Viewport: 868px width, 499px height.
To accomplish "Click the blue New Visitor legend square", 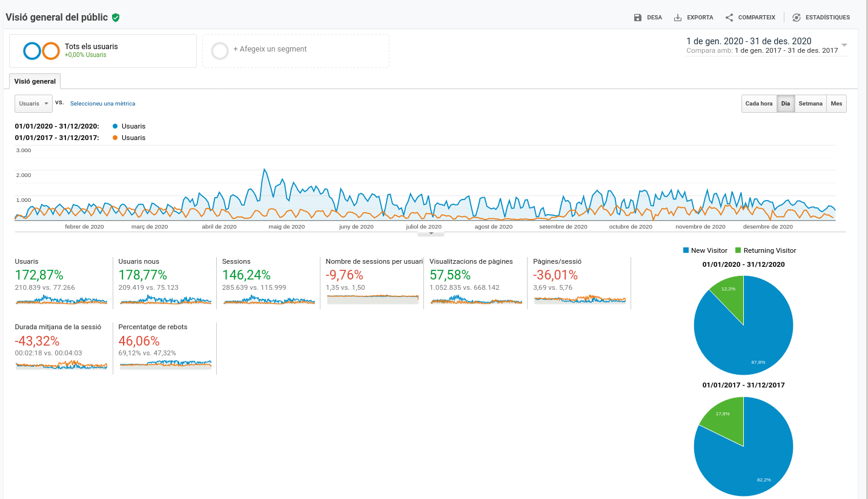I will click(686, 250).
